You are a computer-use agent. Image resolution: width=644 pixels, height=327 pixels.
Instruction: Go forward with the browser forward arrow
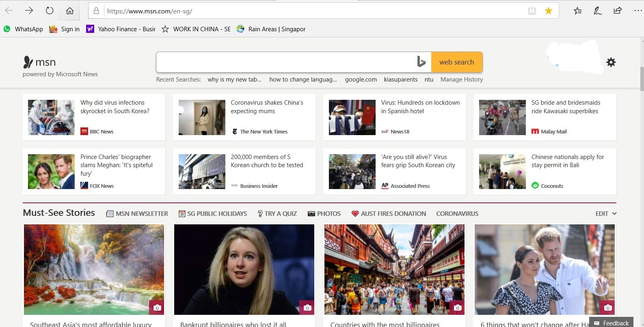pyautogui.click(x=29, y=11)
